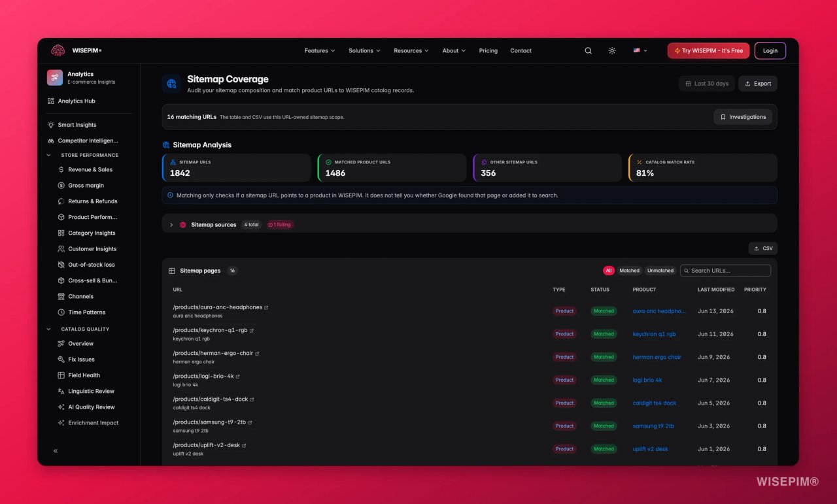Open Analytics Hub in sidebar
The image size is (837, 504).
[71, 101]
